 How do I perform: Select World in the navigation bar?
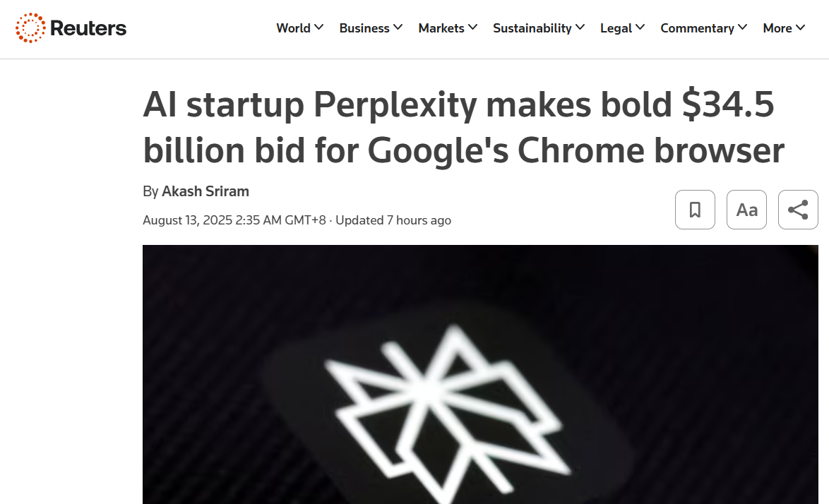[293, 28]
